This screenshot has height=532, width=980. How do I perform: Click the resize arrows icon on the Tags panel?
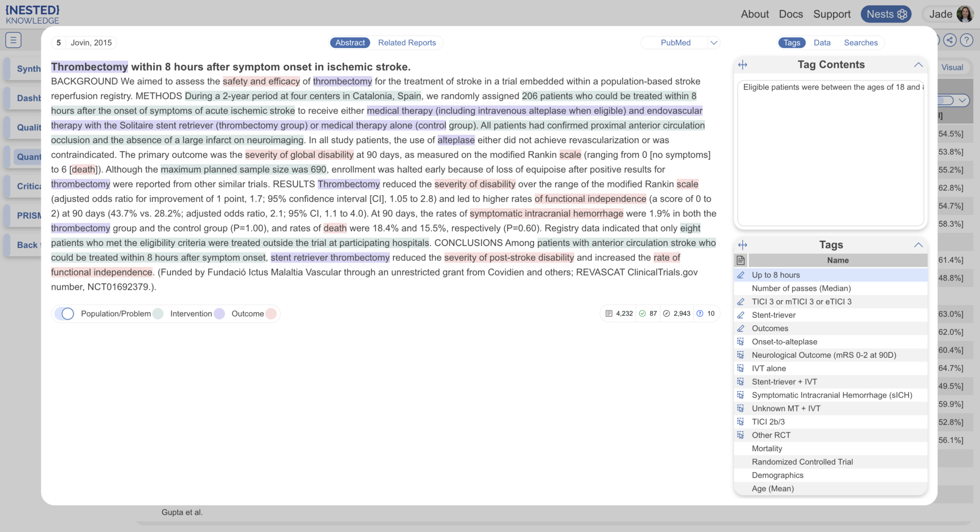click(x=743, y=245)
